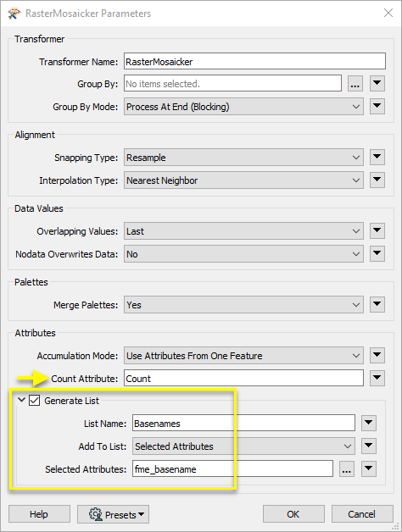This screenshot has width=402, height=532.
Task: Open arrow menu next to Group By
Action: (x=377, y=84)
